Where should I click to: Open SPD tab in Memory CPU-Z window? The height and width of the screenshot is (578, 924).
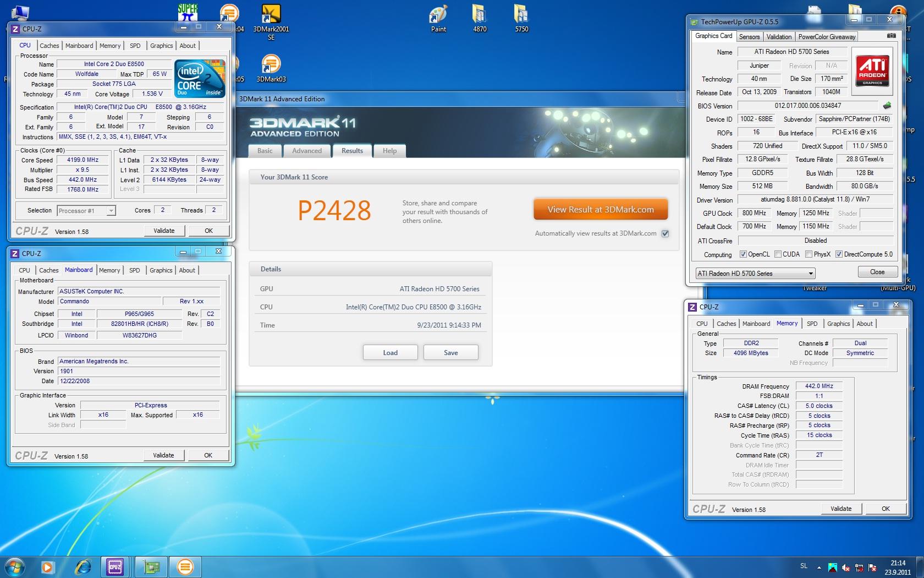pos(812,324)
